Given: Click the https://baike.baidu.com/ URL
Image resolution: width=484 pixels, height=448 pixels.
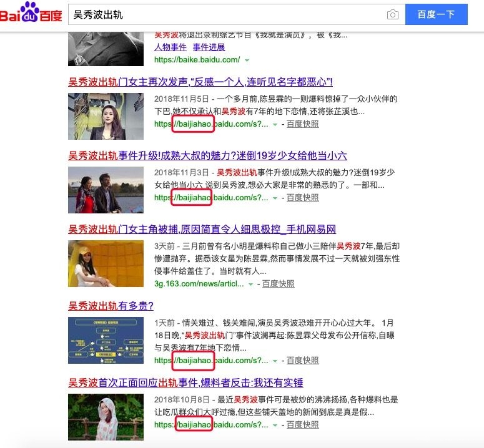Looking at the screenshot, I should pyautogui.click(x=197, y=60).
